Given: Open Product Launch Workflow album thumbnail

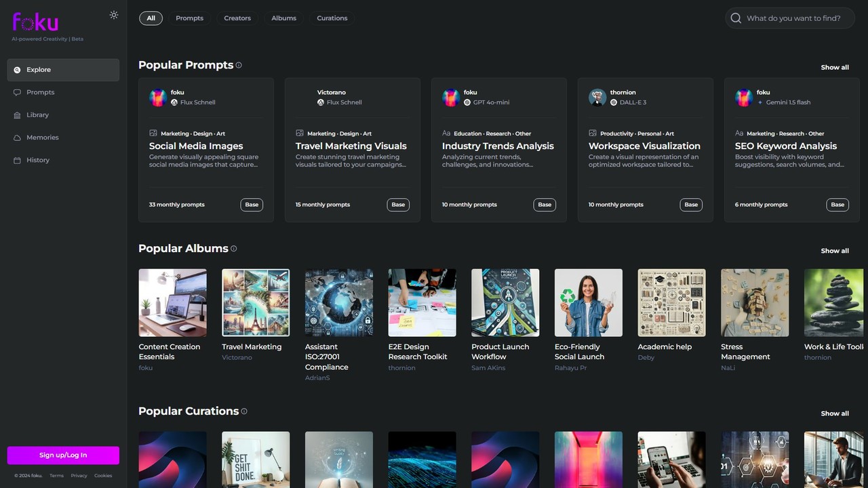Looking at the screenshot, I should click(505, 303).
